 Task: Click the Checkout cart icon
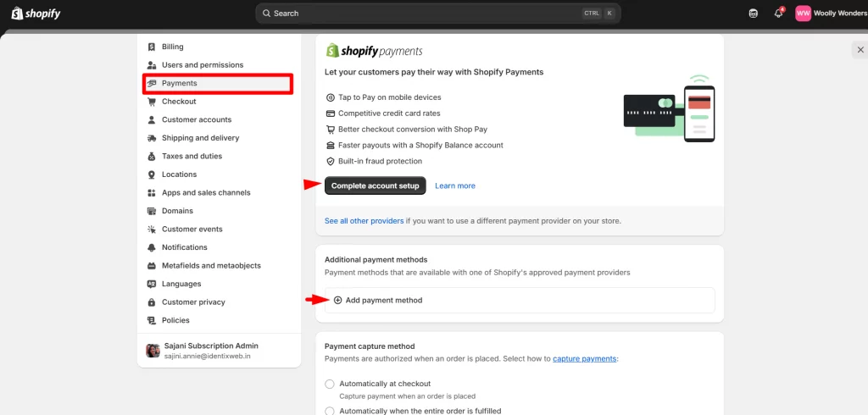pyautogui.click(x=151, y=102)
